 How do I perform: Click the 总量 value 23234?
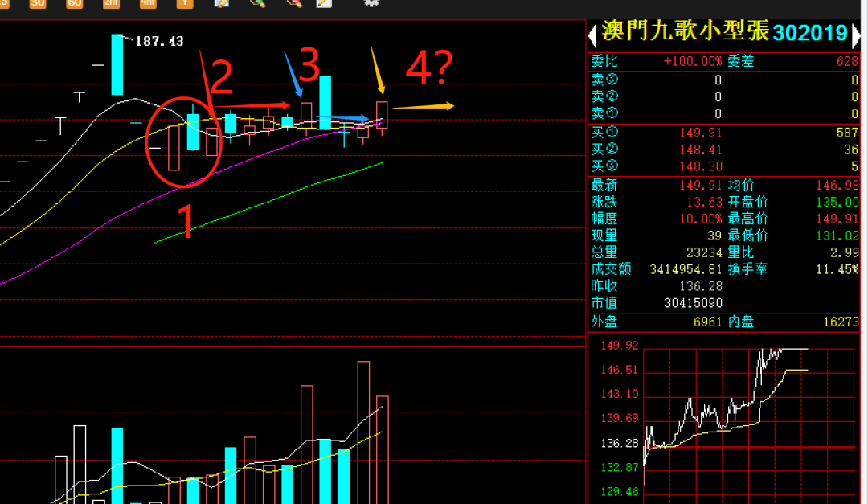pos(704,252)
